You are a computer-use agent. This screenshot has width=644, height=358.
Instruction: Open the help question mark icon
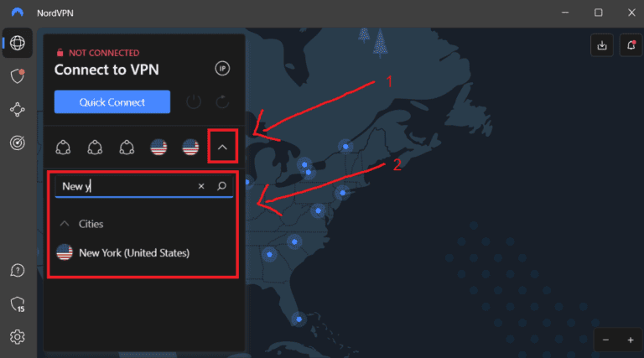click(16, 270)
